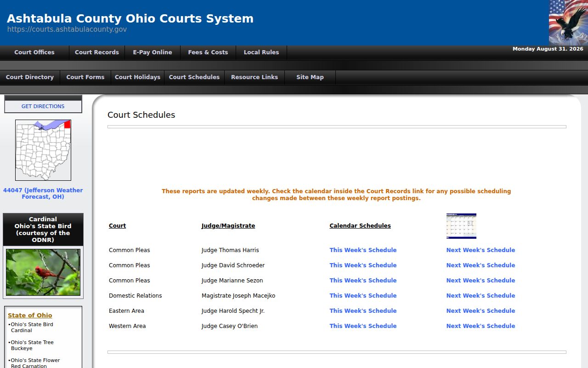
Task: Click the Calendar Schedules column header
Action: [360, 226]
